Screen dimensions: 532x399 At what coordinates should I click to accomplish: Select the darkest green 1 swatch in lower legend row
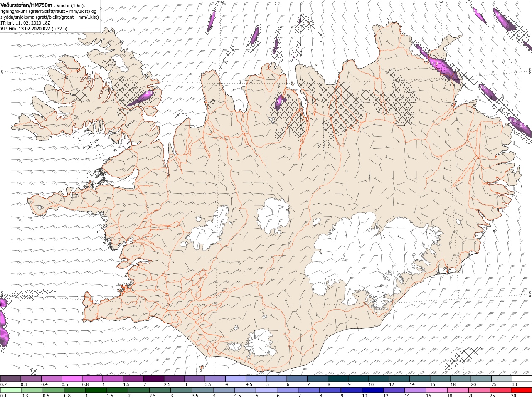click(x=96, y=390)
